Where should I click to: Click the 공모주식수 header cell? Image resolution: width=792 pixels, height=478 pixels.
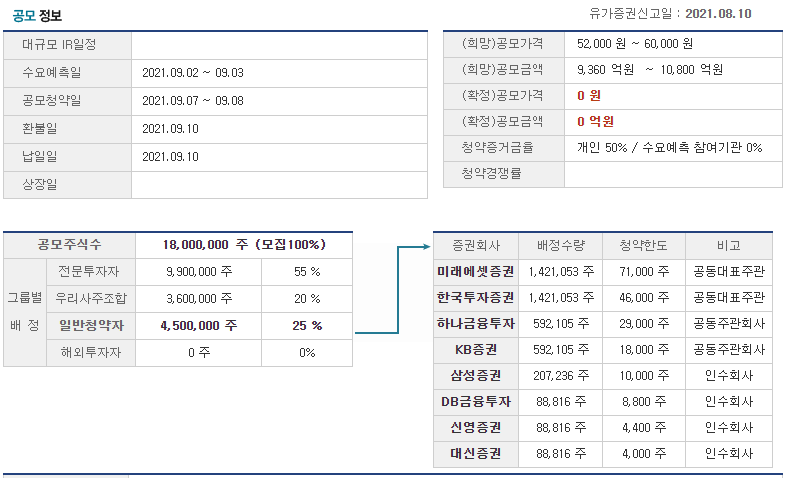point(69,245)
